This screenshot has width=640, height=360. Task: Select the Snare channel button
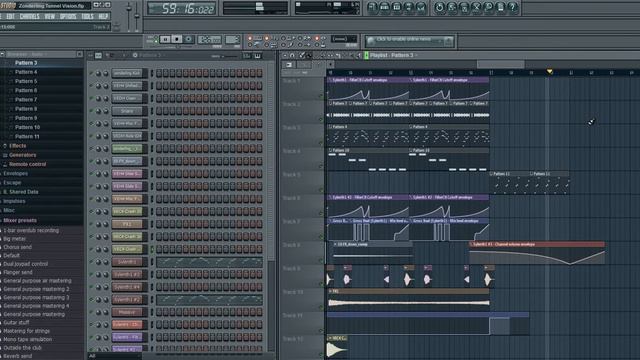[x=127, y=111]
